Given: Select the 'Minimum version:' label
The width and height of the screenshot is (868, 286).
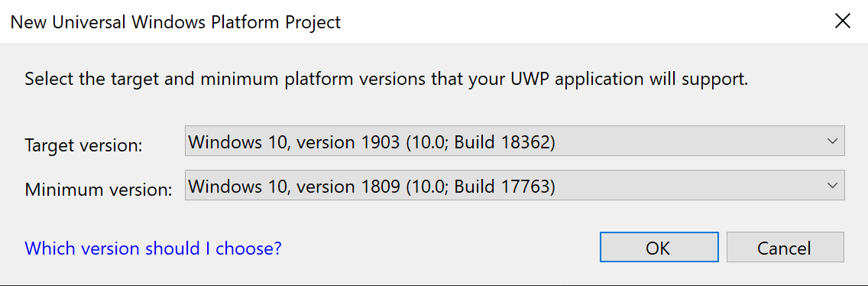Looking at the screenshot, I should click(x=99, y=190).
